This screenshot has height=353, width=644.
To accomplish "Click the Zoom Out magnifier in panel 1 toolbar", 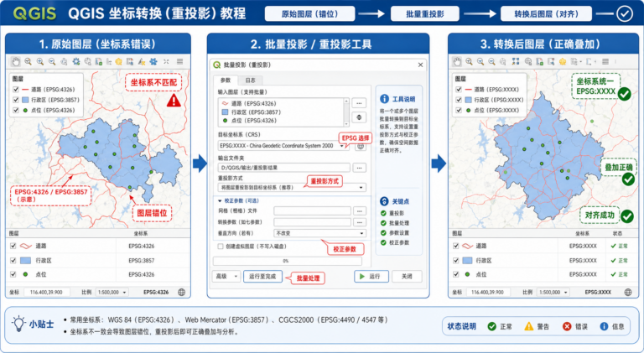I will tap(52, 61).
